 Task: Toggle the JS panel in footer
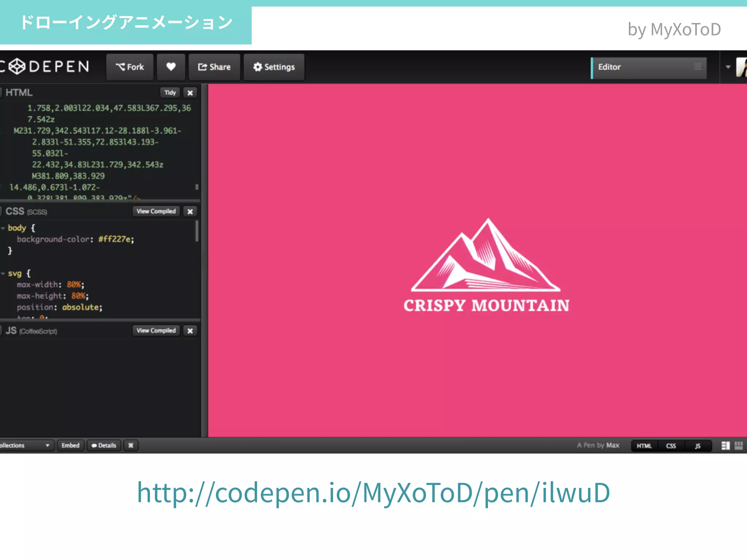pos(697,446)
